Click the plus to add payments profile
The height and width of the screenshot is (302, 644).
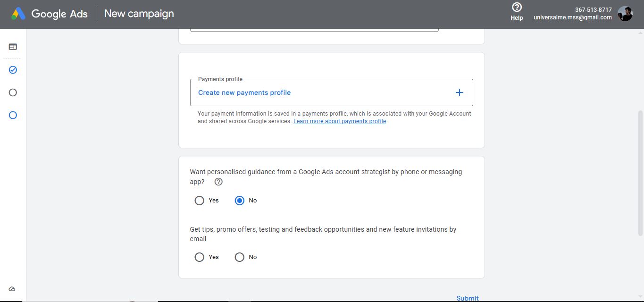click(459, 92)
